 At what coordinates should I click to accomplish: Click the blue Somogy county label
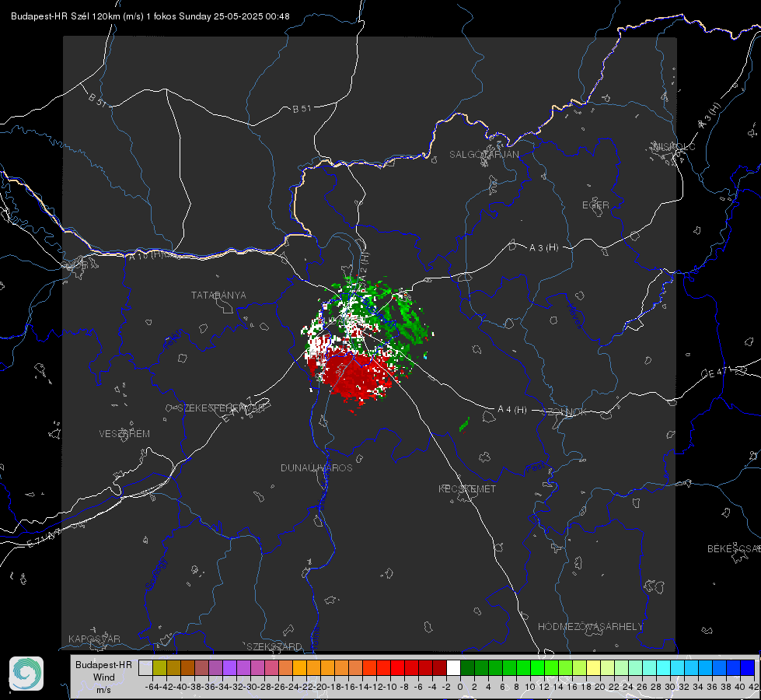tap(156, 575)
